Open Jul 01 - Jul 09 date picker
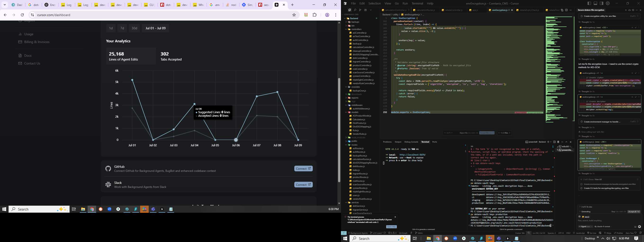This screenshot has width=644, height=242. coord(156,28)
